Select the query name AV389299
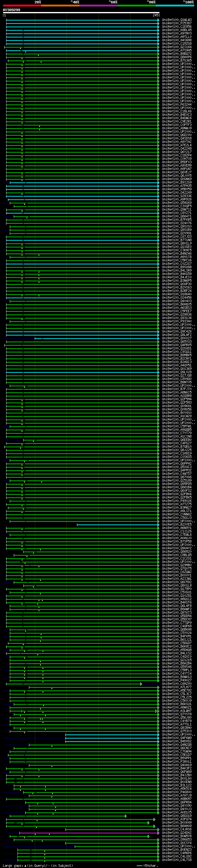197x868 pixels. 11,10
